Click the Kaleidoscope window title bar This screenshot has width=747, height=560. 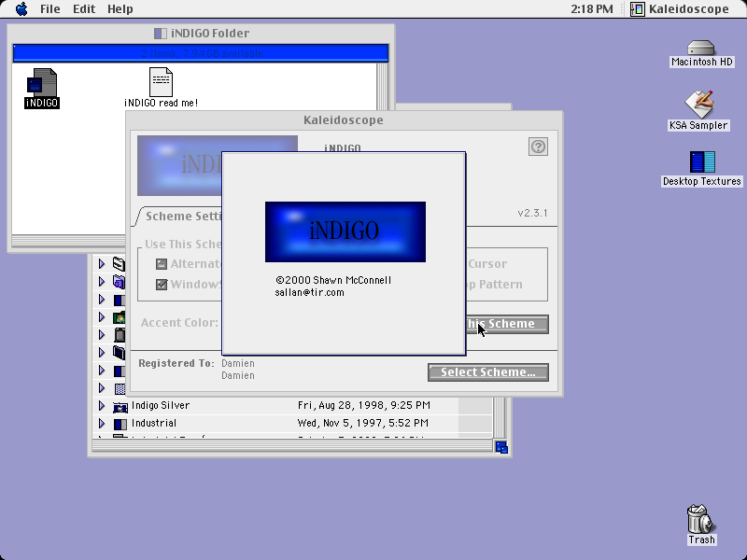point(344,120)
